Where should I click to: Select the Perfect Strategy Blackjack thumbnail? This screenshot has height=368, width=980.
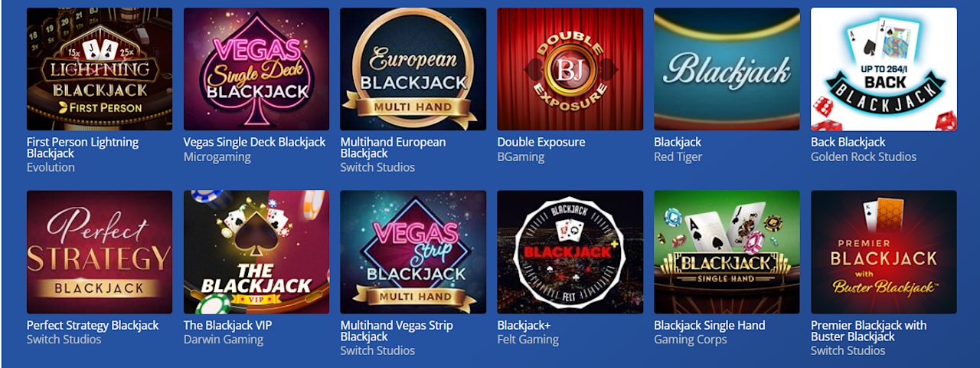[x=100, y=252]
